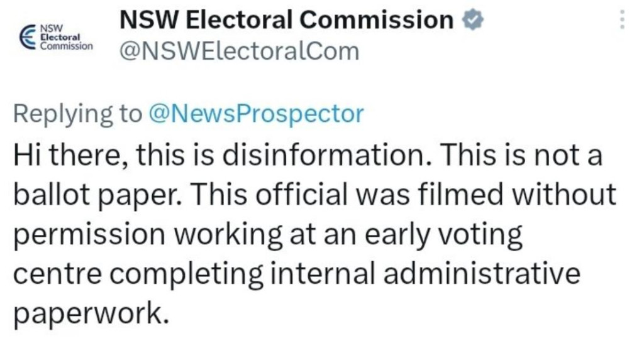This screenshot has height=341, width=644.
Task: Visit the @NSWElectoralCom handle
Action: pos(240,51)
